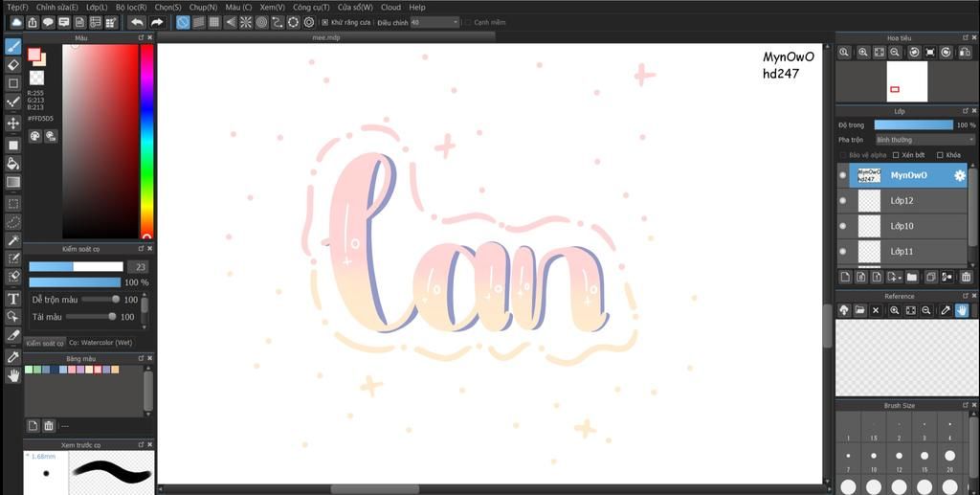Screen dimensions: 980x495
Task: Switch to the mee.mdp document tab
Action: coord(326,37)
